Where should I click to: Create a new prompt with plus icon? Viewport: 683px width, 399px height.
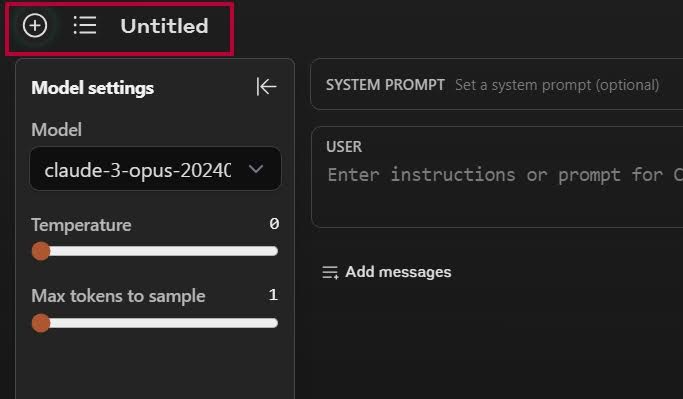pos(35,26)
